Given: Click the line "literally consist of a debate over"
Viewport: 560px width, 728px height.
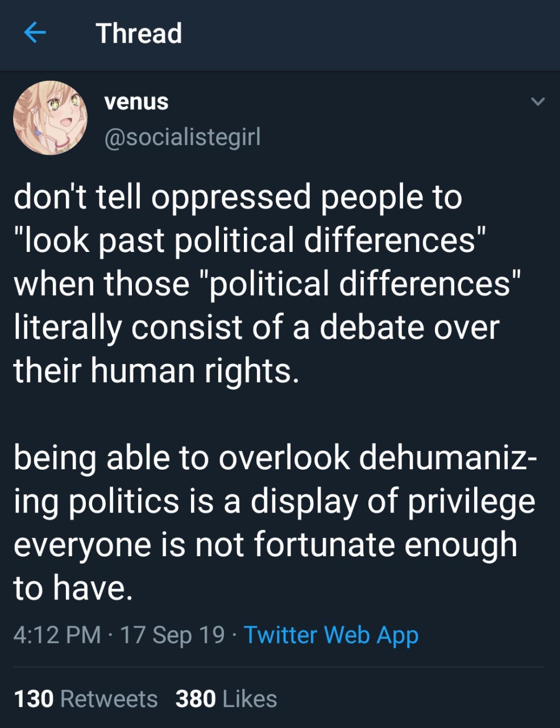Looking at the screenshot, I should [x=256, y=327].
